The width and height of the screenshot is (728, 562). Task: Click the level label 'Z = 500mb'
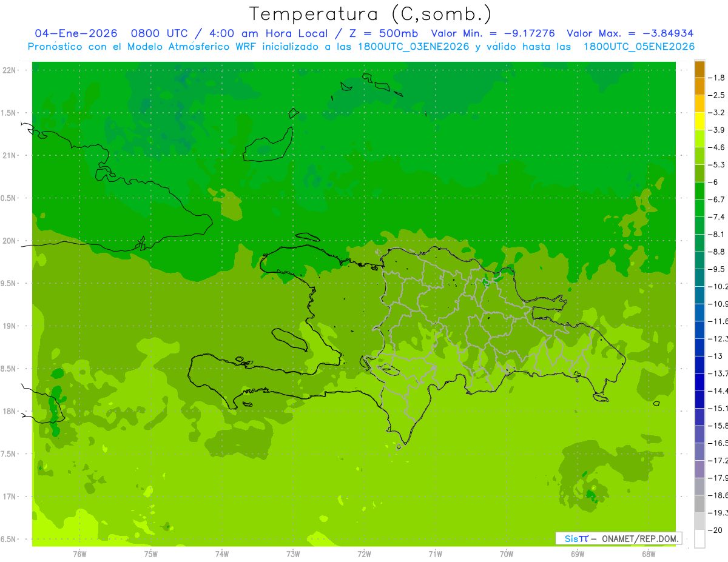[383, 33]
